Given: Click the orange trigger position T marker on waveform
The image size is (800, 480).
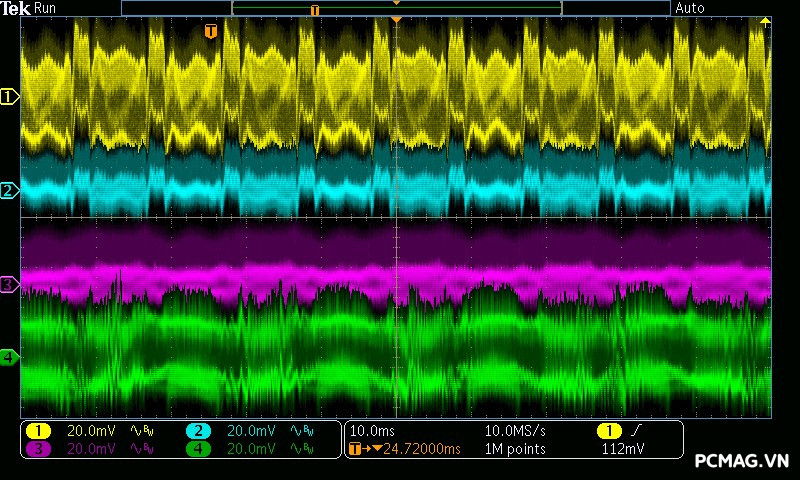Looking at the screenshot, I should tap(210, 32).
